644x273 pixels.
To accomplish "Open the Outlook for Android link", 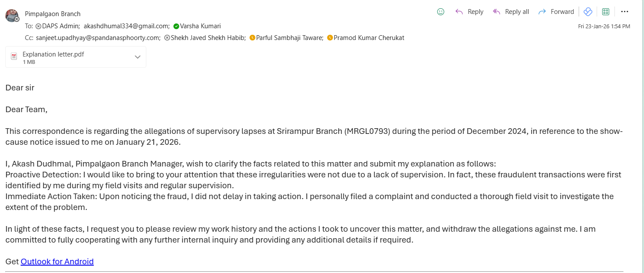I will point(57,262).
